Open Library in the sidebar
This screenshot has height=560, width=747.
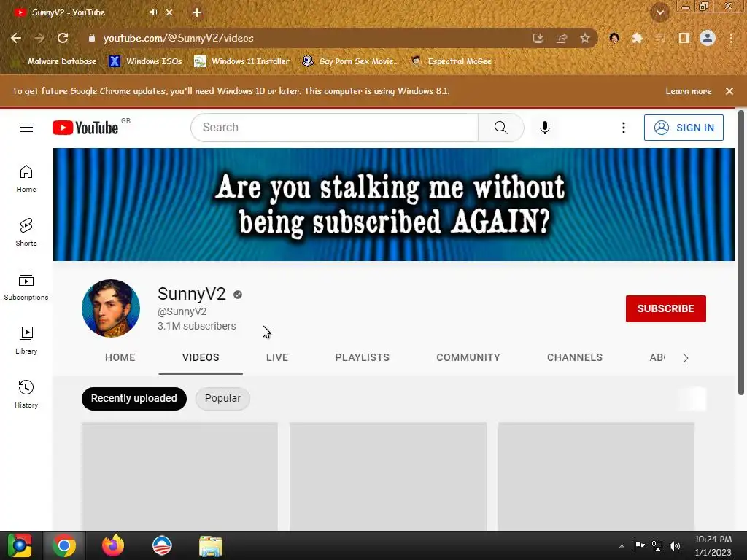click(26, 341)
